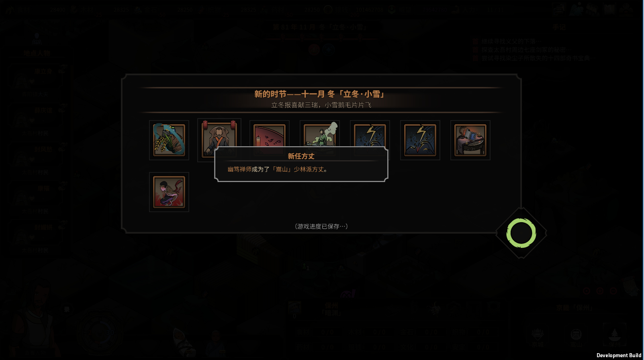Zoom in the map with plus icon
This screenshot has height=360, width=644.
(x=600, y=291)
